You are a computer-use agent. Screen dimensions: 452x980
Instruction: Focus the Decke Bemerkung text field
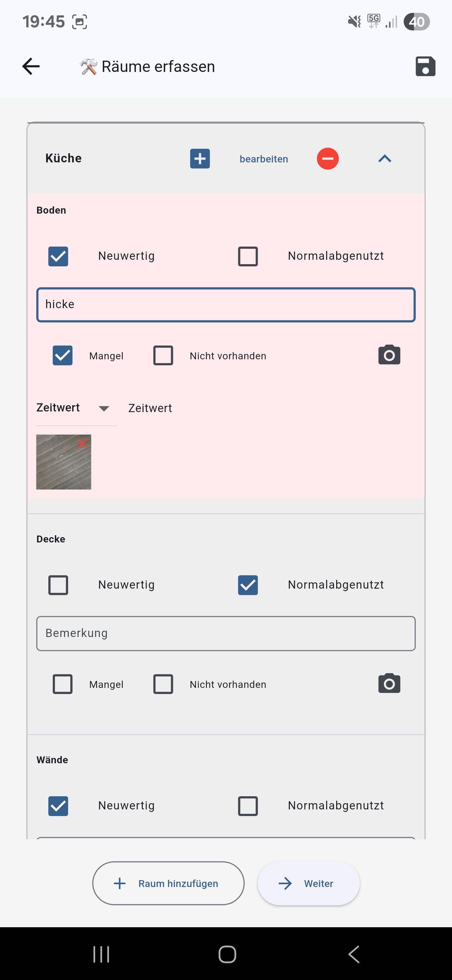(226, 634)
